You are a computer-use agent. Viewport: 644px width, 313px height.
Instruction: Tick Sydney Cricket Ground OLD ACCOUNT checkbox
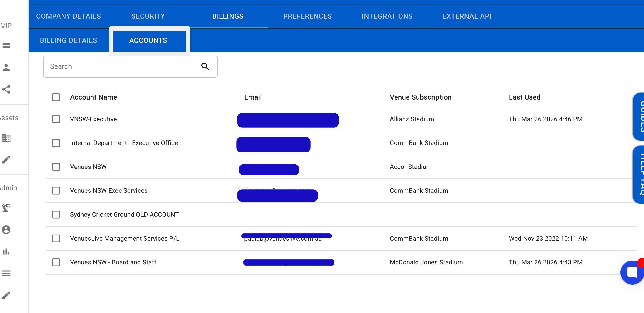point(56,215)
